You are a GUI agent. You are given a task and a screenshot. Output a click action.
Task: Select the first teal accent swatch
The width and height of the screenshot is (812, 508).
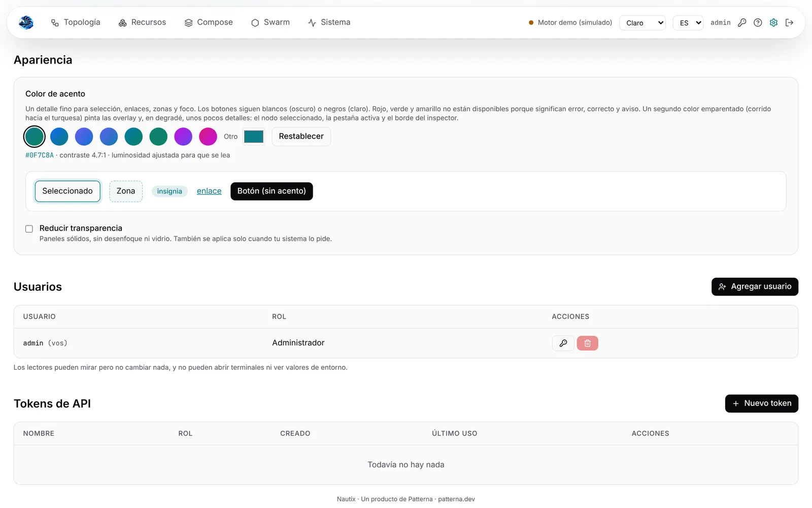[x=35, y=136]
